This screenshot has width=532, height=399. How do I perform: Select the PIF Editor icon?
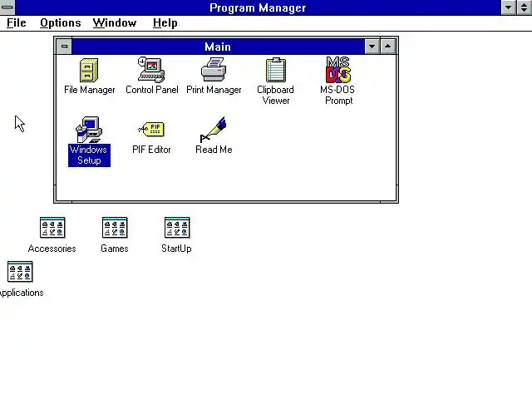pyautogui.click(x=151, y=130)
